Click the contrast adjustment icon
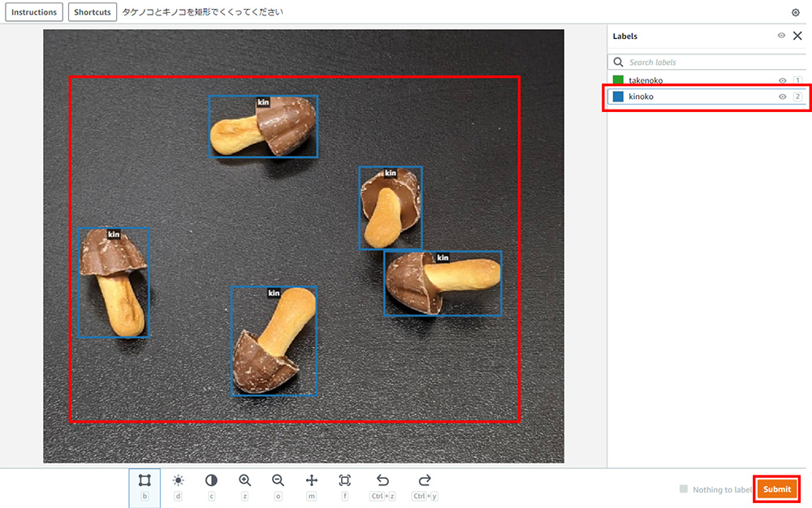This screenshot has height=508, width=812. click(x=211, y=480)
